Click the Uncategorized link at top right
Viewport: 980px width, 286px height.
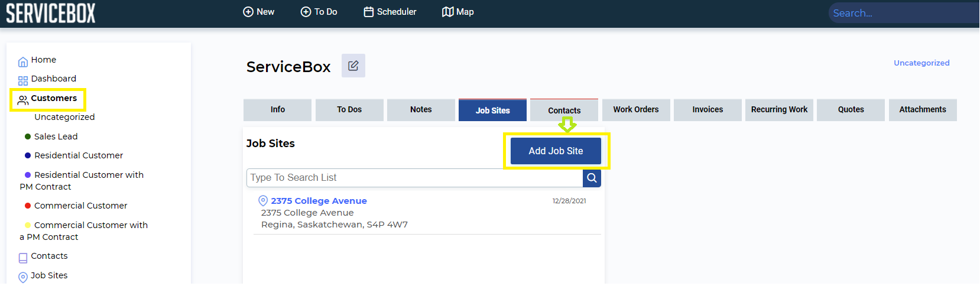pos(921,63)
